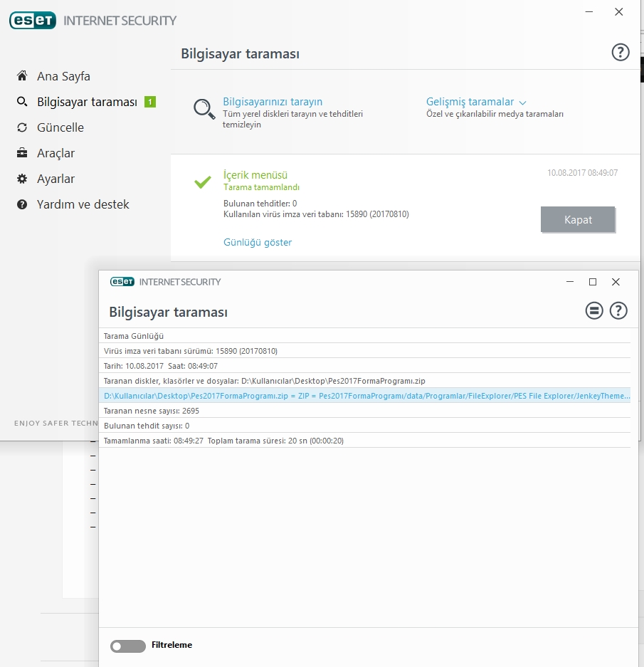Select the Tarama Günlüğü log row

point(365,335)
